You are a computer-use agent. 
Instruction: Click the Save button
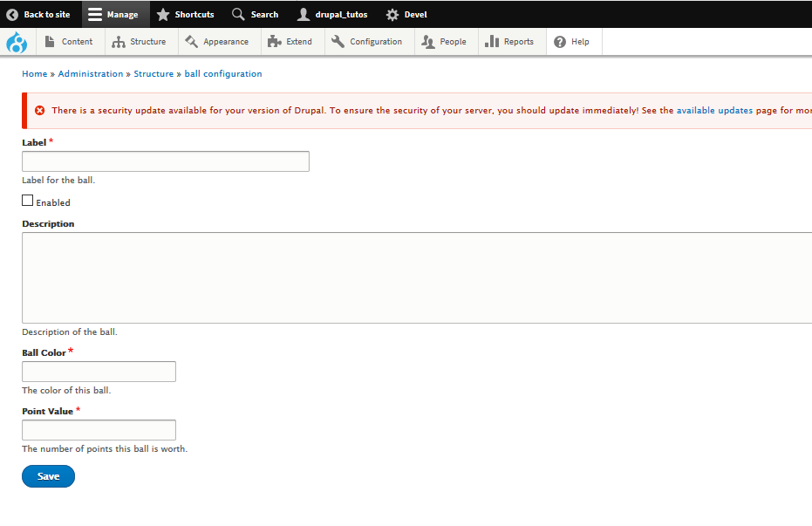pos(48,476)
